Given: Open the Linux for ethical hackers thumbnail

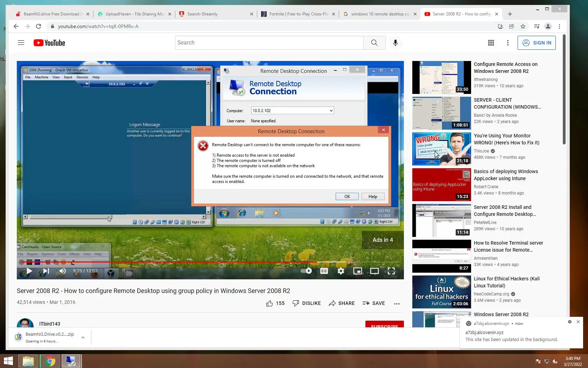Looking at the screenshot, I should pyautogui.click(x=441, y=292).
